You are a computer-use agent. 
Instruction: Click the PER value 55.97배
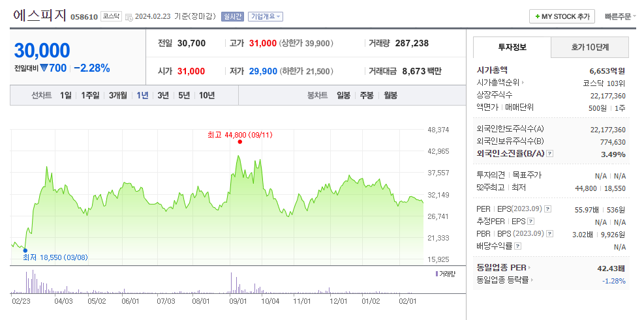click(587, 210)
